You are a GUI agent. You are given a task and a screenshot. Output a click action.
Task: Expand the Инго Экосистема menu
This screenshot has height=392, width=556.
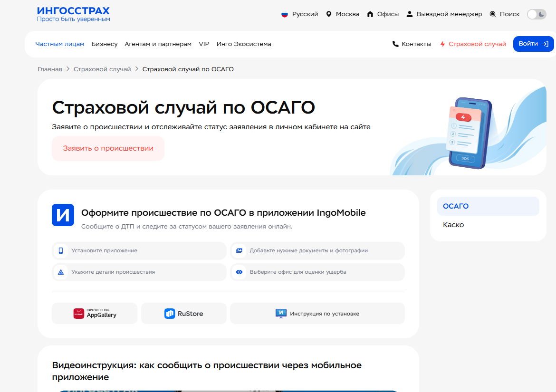coord(244,44)
